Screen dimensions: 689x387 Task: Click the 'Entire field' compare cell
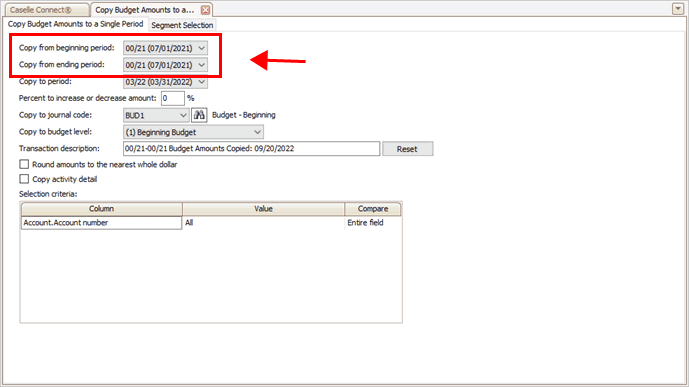[373, 223]
